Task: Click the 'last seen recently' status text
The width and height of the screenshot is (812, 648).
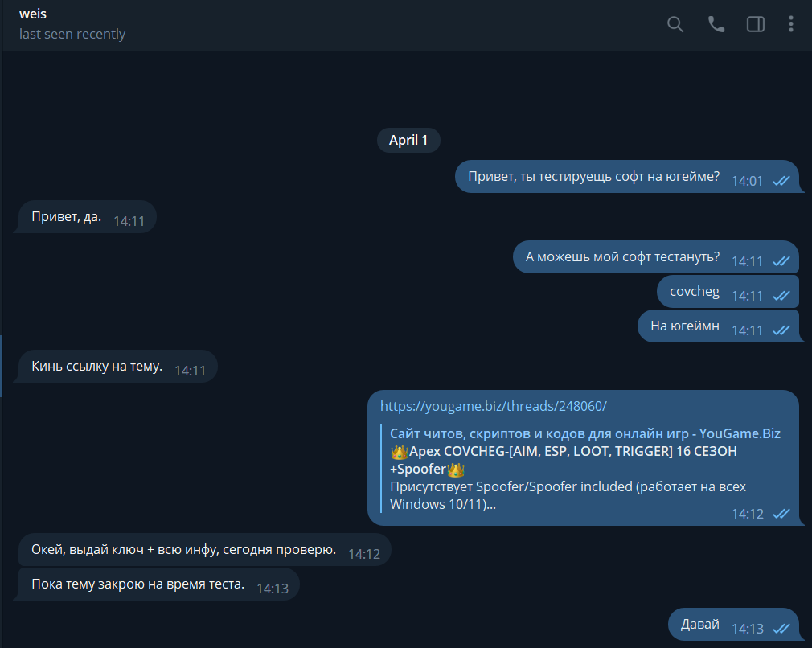Action: coord(72,34)
